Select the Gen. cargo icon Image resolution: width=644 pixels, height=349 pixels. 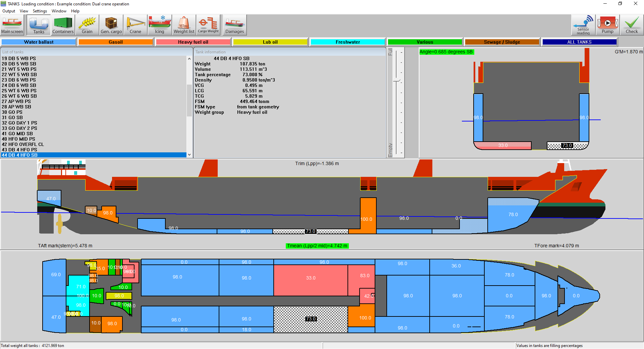[x=111, y=25]
